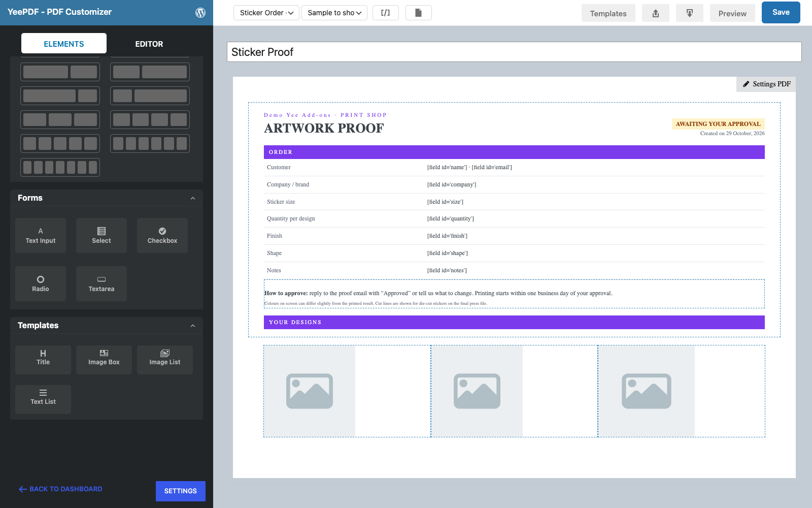
Task: Click the Preview button
Action: (732, 13)
